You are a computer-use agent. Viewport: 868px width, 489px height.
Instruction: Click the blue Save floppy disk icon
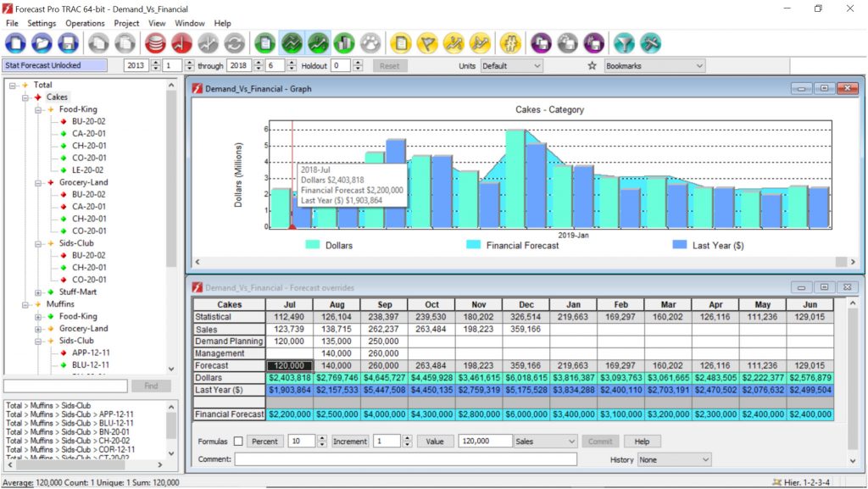[68, 43]
